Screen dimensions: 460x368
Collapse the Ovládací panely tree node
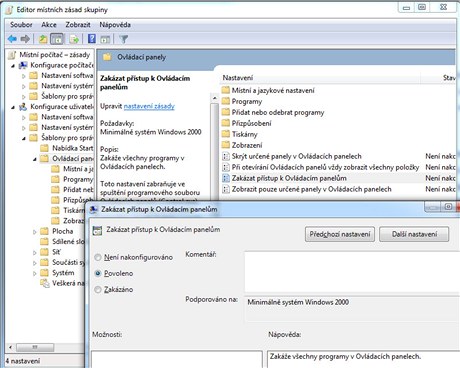pos(35,159)
